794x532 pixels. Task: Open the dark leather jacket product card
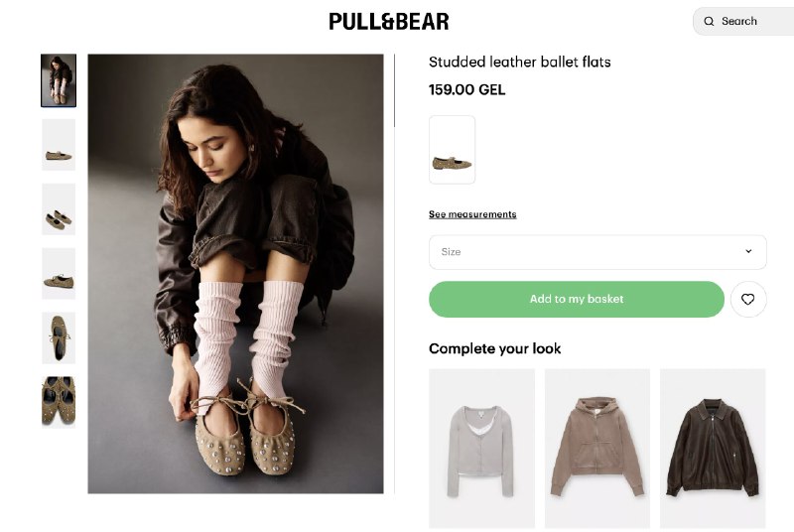click(713, 449)
